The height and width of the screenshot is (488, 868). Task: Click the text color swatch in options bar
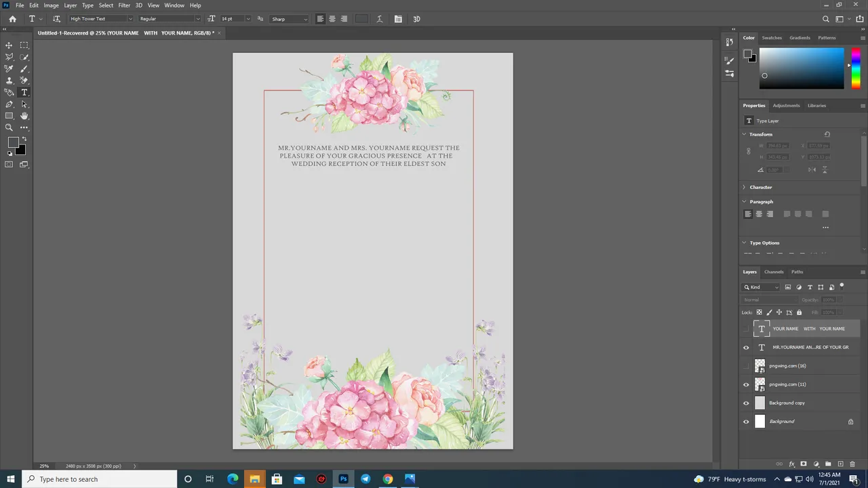tap(361, 19)
